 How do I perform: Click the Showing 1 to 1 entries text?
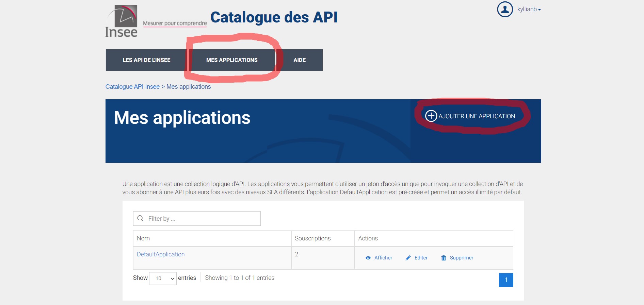[240, 278]
